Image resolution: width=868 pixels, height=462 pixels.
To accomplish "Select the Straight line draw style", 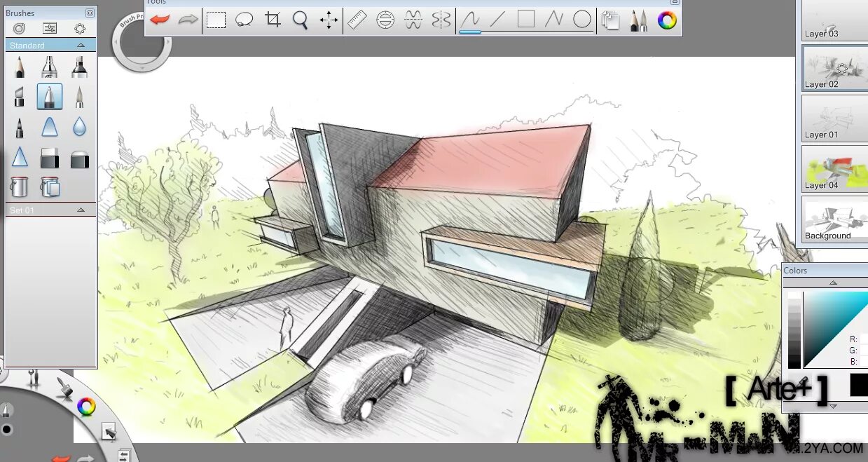I will pos(497,20).
